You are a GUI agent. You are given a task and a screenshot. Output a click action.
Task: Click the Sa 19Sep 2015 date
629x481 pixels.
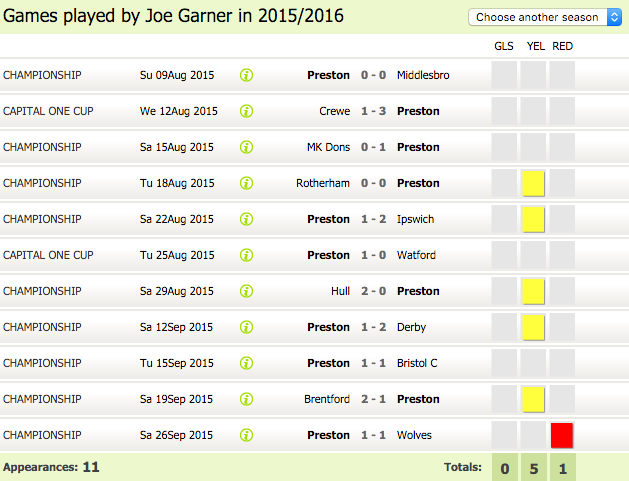pos(176,399)
